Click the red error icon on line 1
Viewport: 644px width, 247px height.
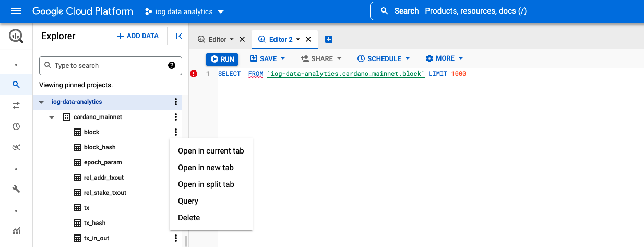(x=194, y=74)
